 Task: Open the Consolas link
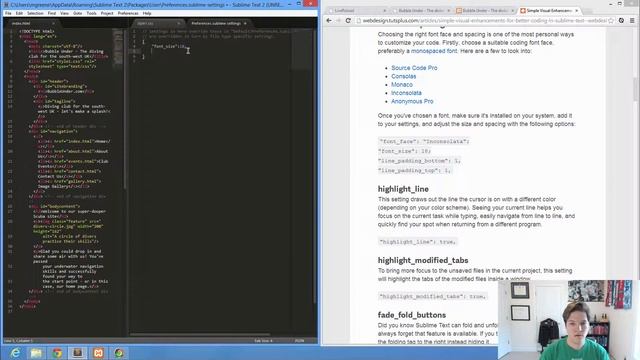(403, 76)
